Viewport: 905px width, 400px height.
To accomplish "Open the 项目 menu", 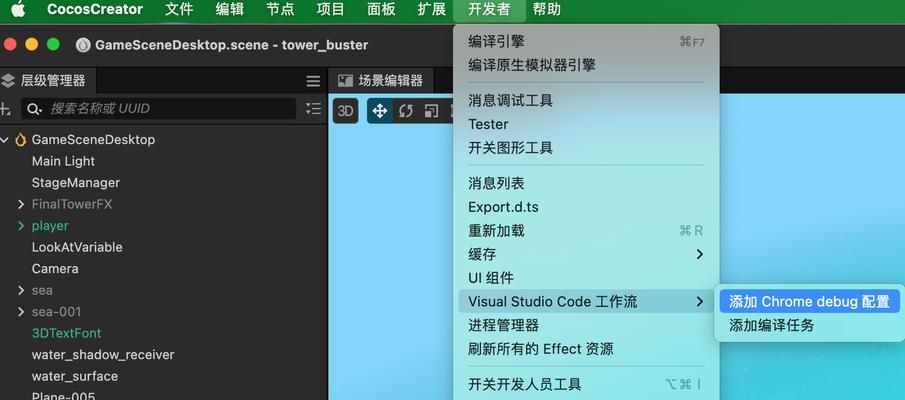I will pyautogui.click(x=331, y=9).
